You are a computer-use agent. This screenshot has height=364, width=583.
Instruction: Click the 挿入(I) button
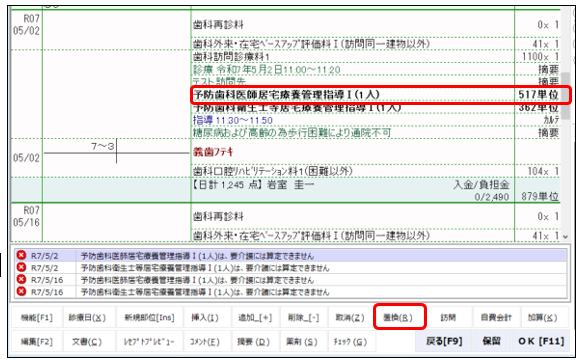pyautogui.click(x=205, y=318)
